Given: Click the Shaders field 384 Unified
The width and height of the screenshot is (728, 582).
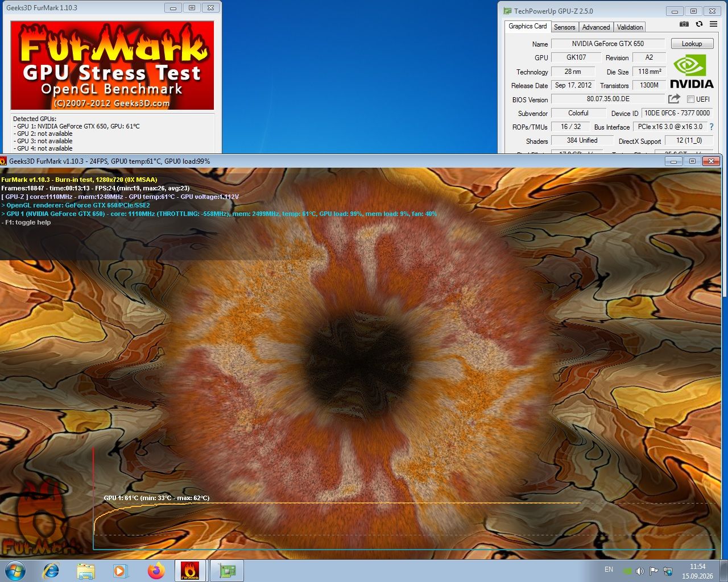Looking at the screenshot, I should 582,140.
